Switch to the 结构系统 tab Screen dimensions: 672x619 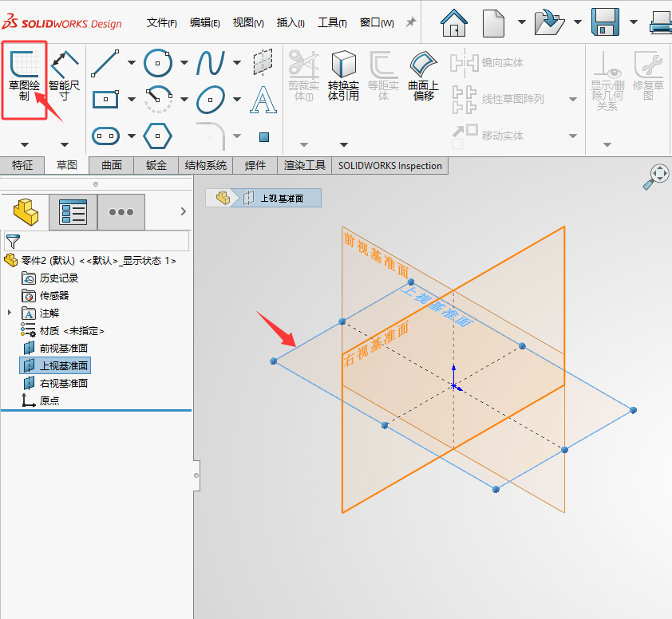[x=206, y=165]
